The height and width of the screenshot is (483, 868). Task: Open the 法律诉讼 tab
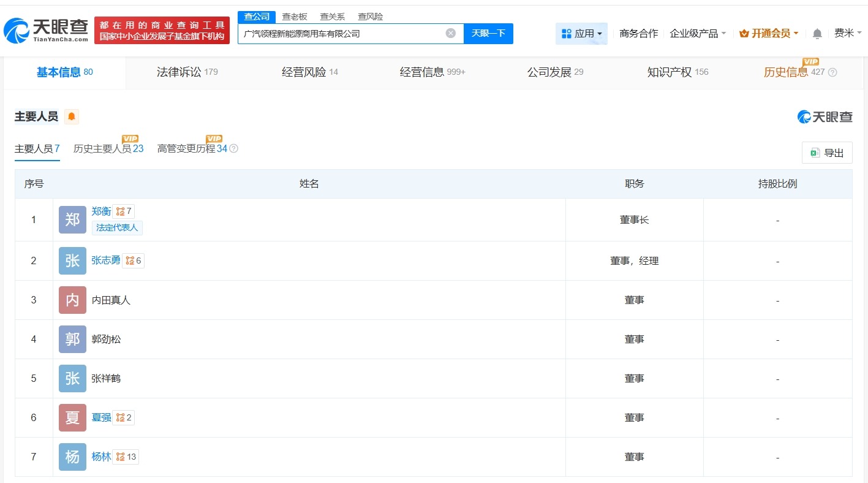tap(179, 72)
